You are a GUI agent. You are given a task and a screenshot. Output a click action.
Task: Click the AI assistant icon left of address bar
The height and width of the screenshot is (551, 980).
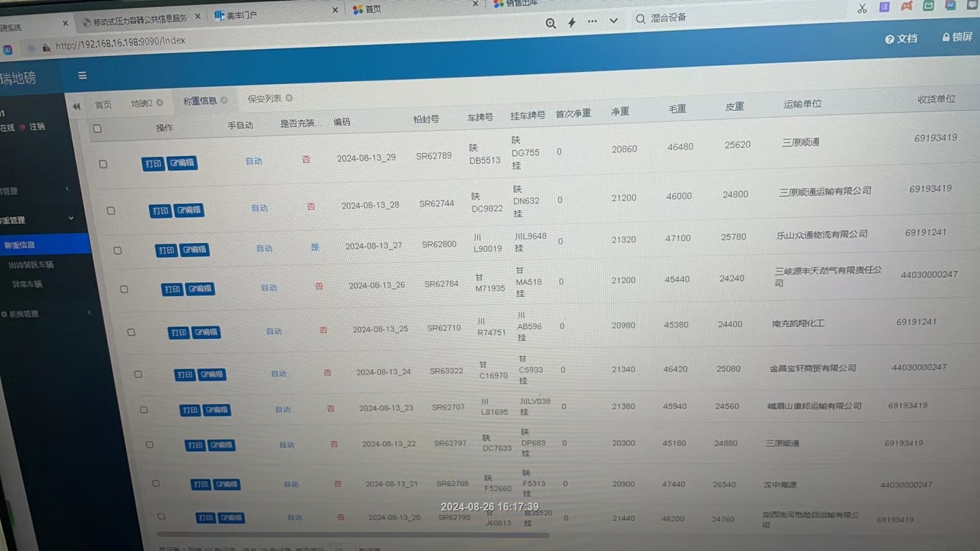tap(8, 50)
